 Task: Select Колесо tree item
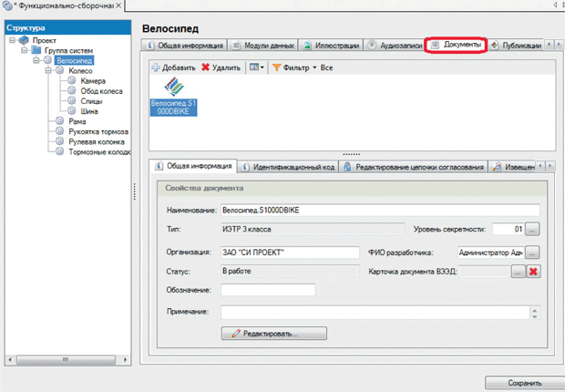[x=80, y=71]
